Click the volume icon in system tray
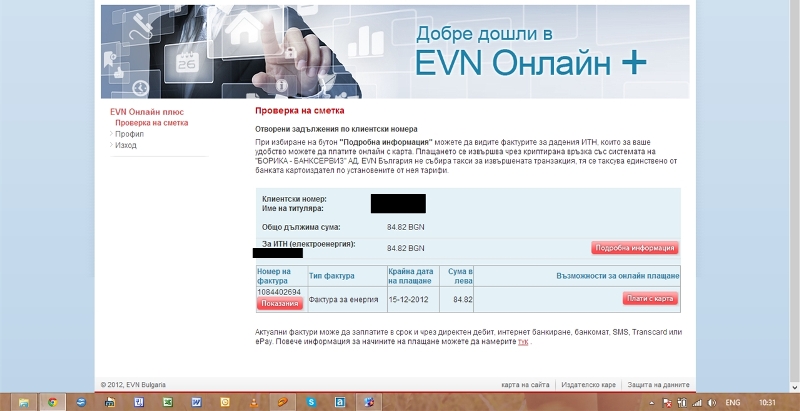 (710, 402)
